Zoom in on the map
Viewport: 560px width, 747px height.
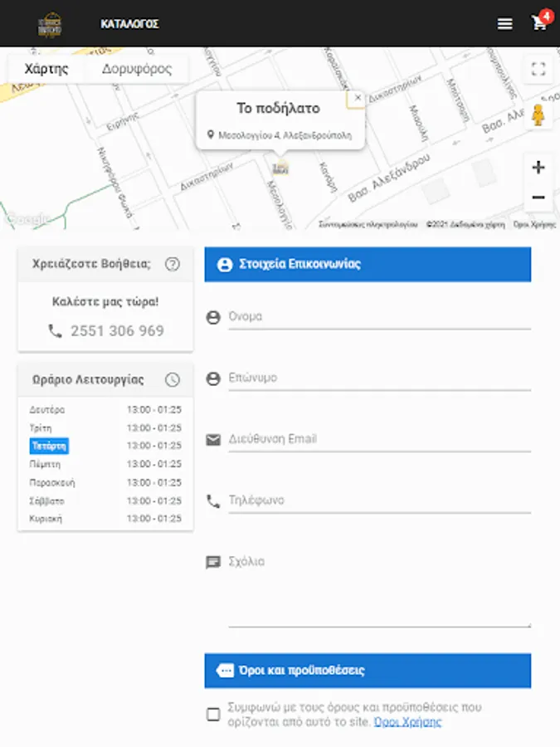coord(538,168)
